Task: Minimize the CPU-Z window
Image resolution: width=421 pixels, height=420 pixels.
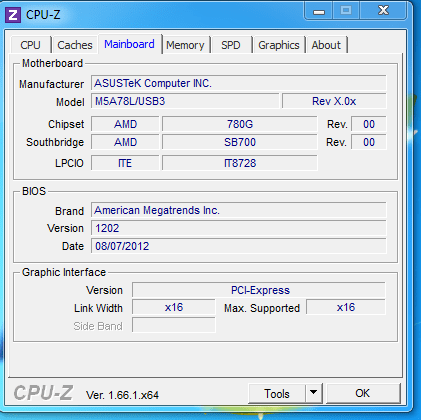Action: (319, 11)
